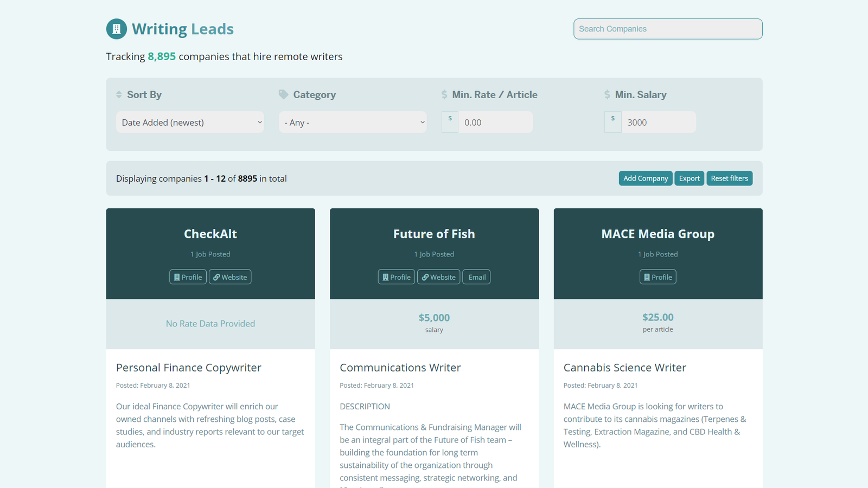Click the dollar icon beside Min. Rate heading
Image resolution: width=868 pixels, height=488 pixels.
(444, 95)
